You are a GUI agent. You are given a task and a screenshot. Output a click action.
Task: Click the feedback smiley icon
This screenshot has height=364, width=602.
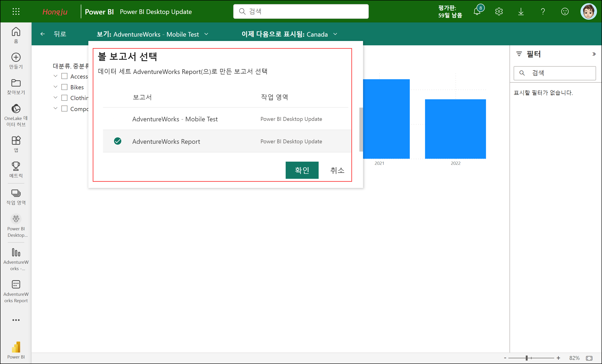pos(565,11)
